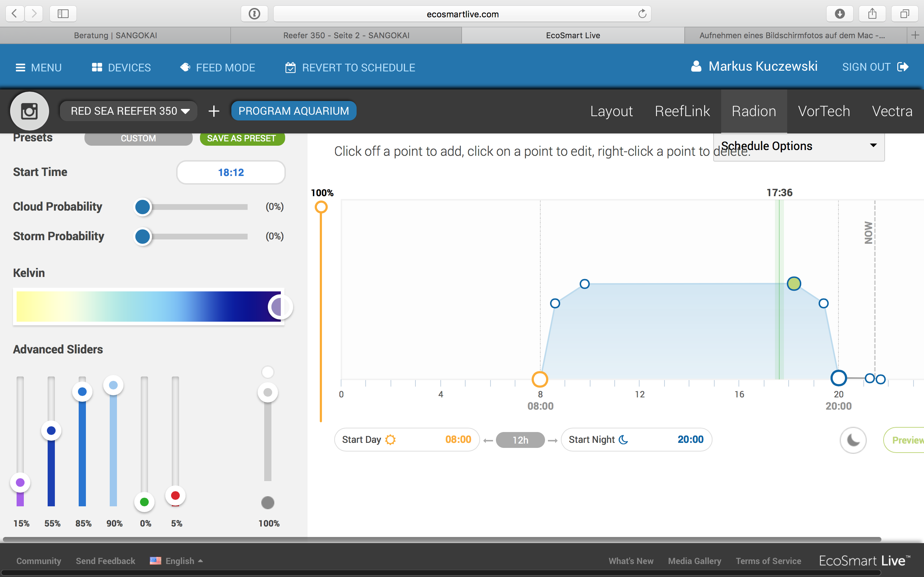The width and height of the screenshot is (924, 577).
Task: Open the ReefLink tab
Action: tap(682, 111)
